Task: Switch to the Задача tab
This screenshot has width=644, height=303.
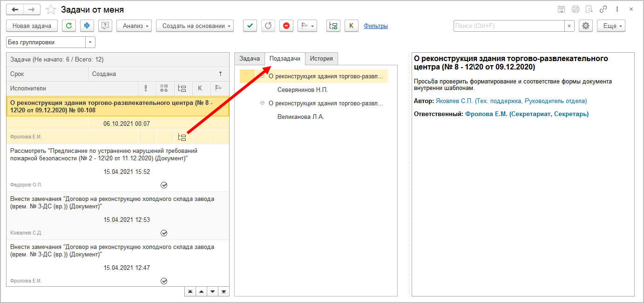Action: 249,59
